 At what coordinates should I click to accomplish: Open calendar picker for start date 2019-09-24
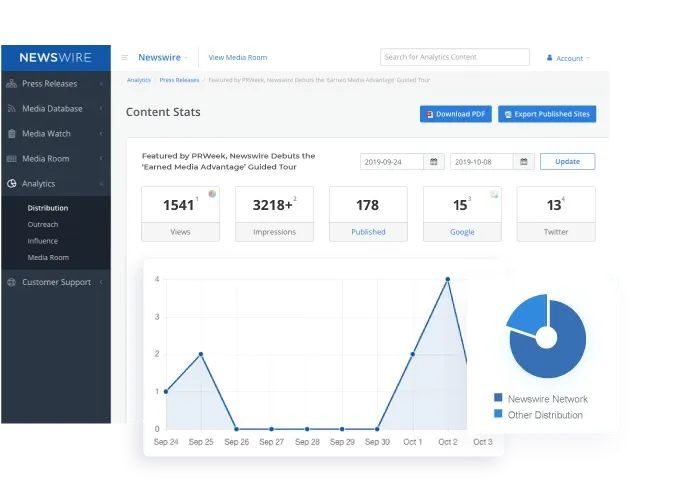435,162
